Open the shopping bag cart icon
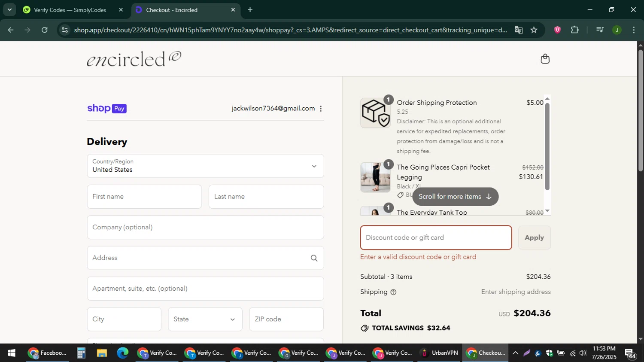This screenshot has width=644, height=362. 545,59
